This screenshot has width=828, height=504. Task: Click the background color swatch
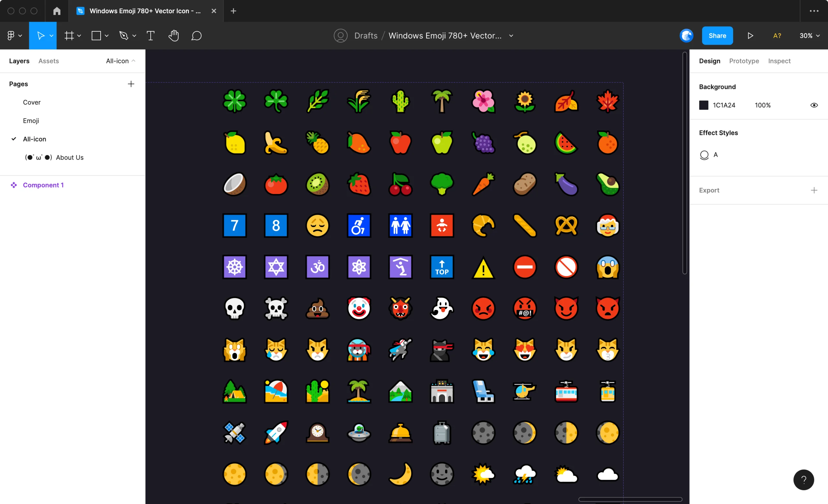pyautogui.click(x=703, y=105)
